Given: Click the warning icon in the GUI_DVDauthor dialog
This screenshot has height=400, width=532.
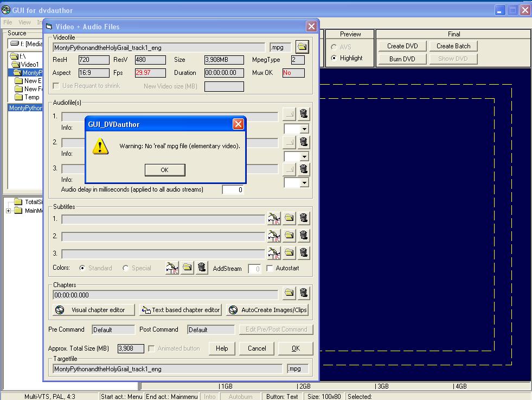Looking at the screenshot, I should (100, 146).
